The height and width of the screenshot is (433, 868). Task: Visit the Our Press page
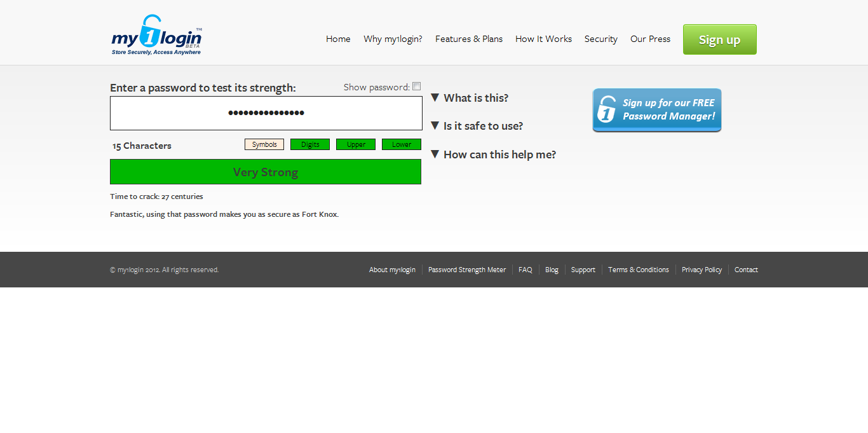click(x=650, y=39)
